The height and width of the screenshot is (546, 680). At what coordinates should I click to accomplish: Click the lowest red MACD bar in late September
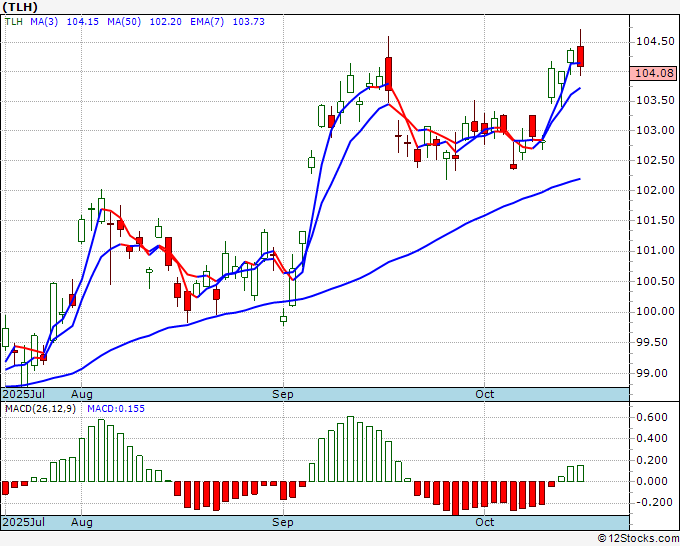click(x=455, y=498)
